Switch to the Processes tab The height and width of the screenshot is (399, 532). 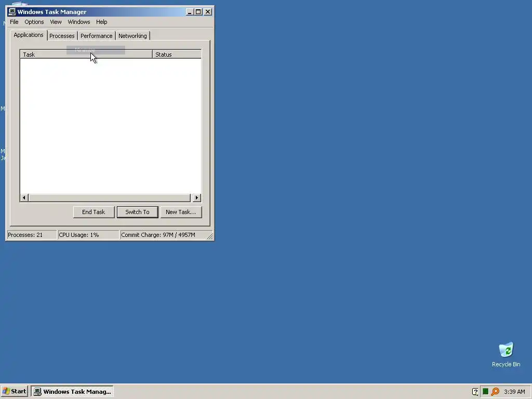click(62, 36)
